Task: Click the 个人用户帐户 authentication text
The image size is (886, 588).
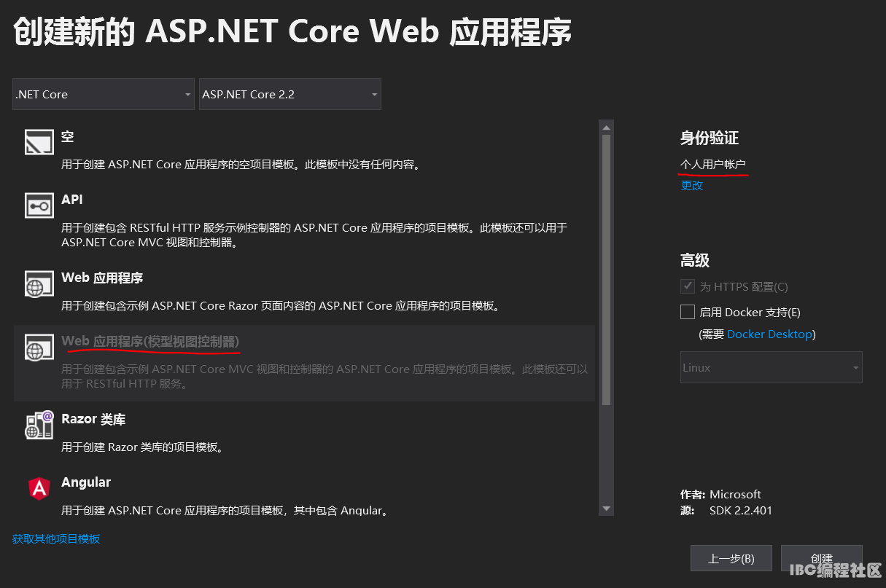Action: pos(713,164)
